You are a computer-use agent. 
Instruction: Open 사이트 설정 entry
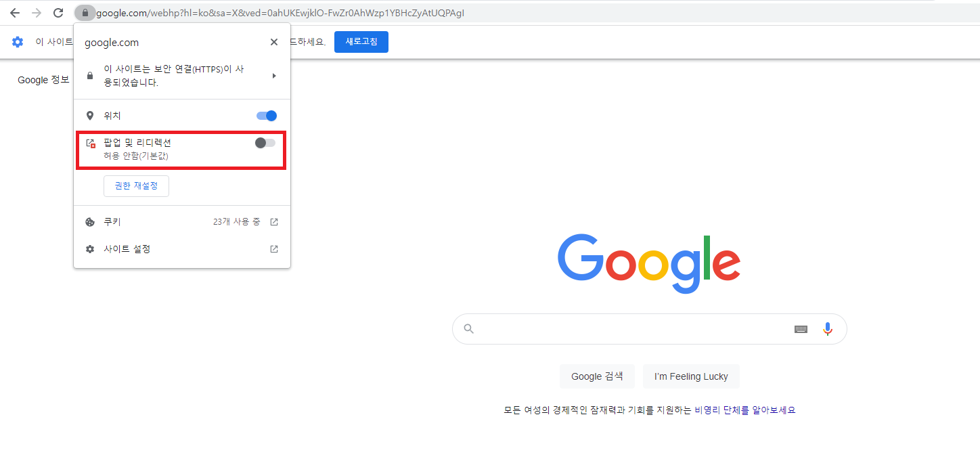point(182,249)
